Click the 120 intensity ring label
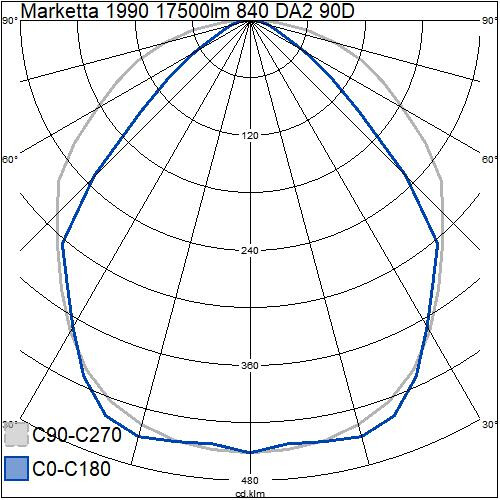Viewport: 500px width, 500px height. 250,135
